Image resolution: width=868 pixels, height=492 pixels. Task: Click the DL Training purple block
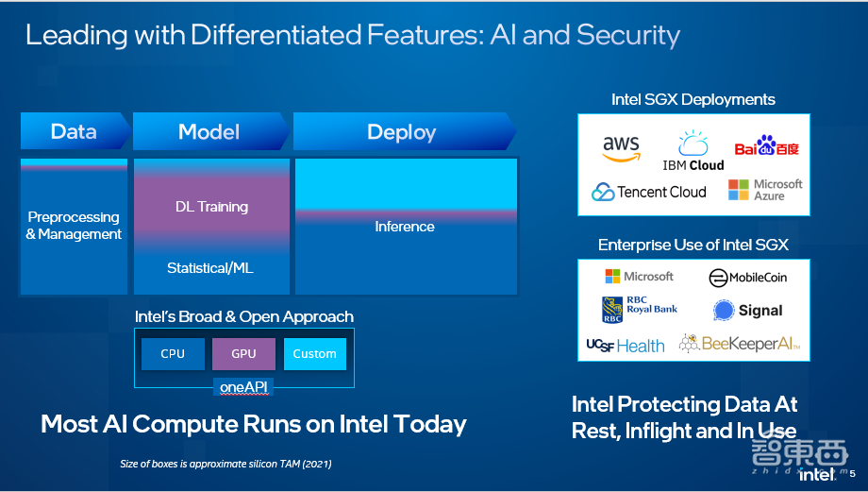click(211, 206)
